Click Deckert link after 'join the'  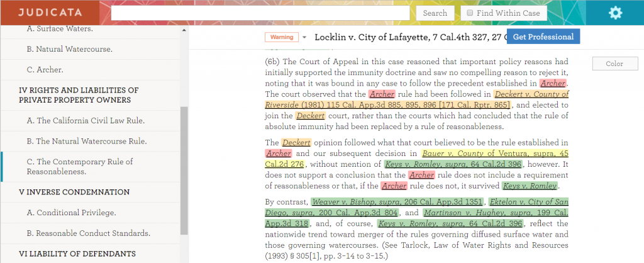311,116
